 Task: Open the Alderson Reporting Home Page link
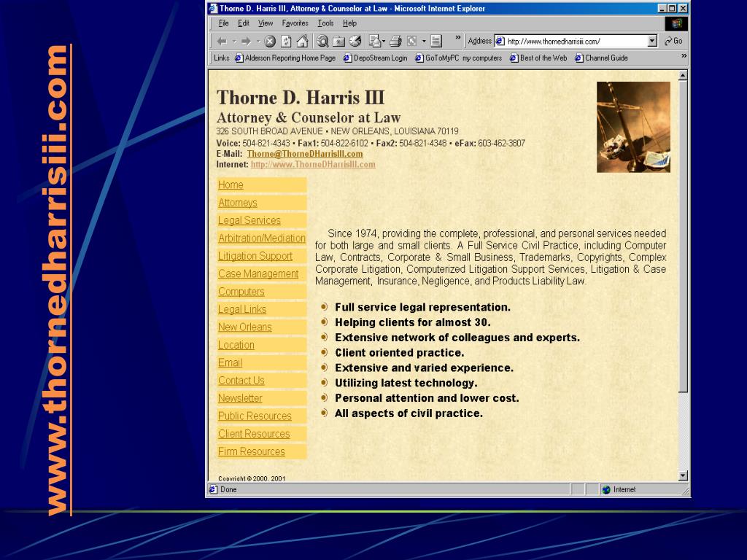[285, 58]
